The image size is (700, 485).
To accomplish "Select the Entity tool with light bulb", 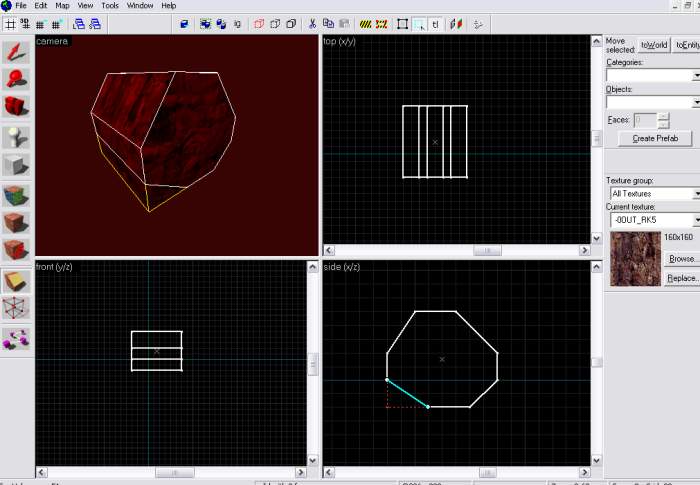I will pyautogui.click(x=17, y=136).
